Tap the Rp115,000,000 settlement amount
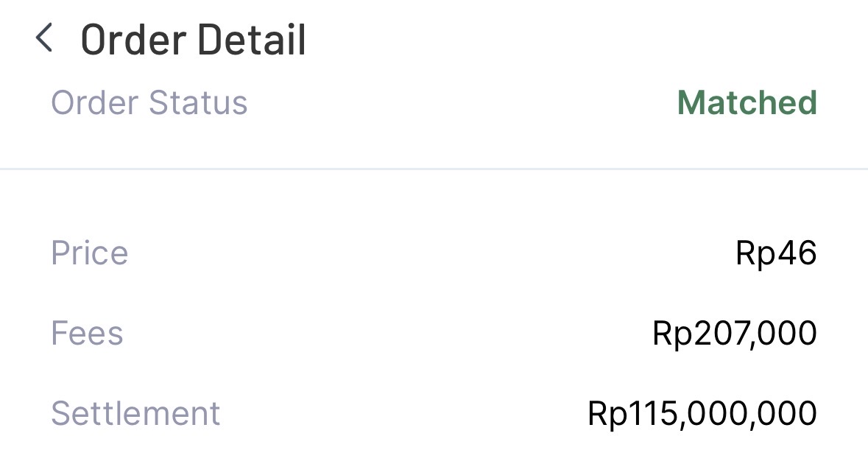Image resolution: width=868 pixels, height=475 pixels. click(702, 413)
